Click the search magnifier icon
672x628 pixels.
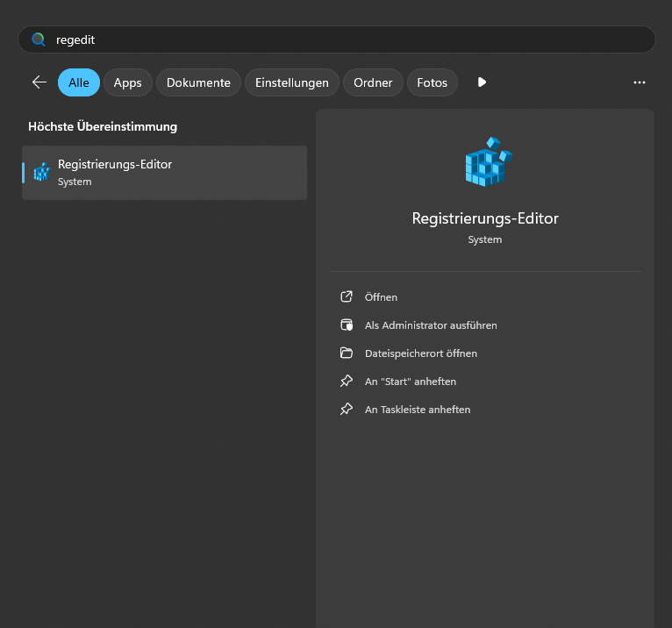coord(39,39)
